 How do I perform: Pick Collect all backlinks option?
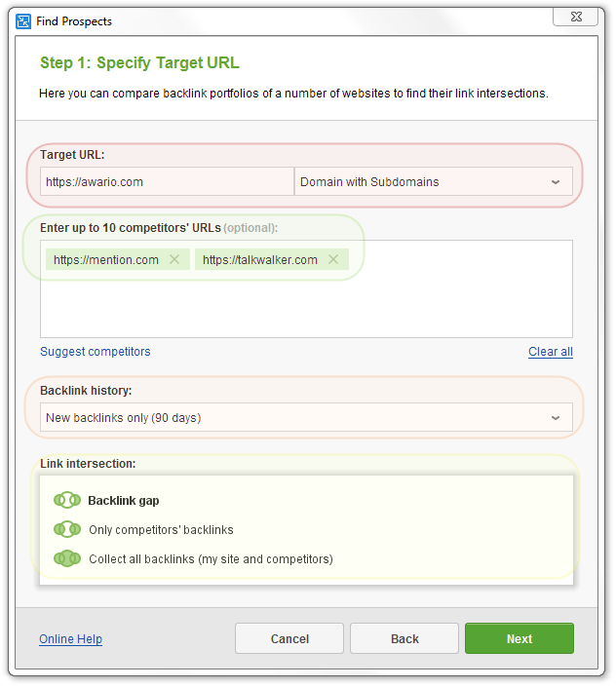click(x=212, y=559)
